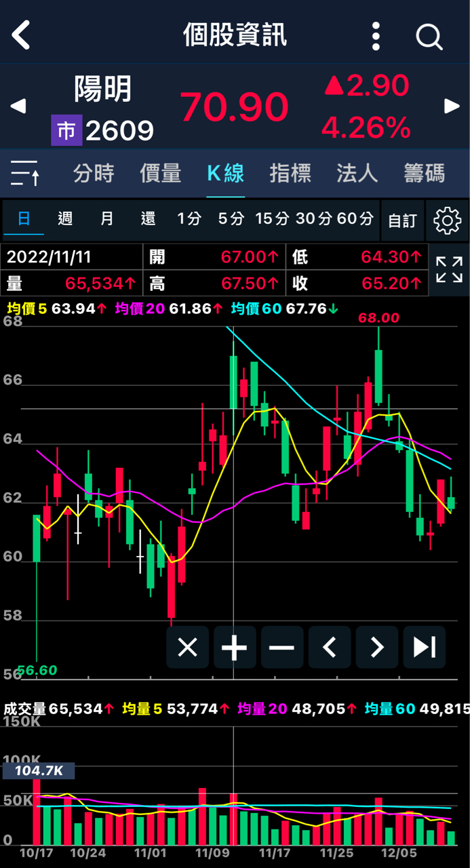Switch to next stock with right triangle
The width and height of the screenshot is (470, 868).
click(x=452, y=106)
